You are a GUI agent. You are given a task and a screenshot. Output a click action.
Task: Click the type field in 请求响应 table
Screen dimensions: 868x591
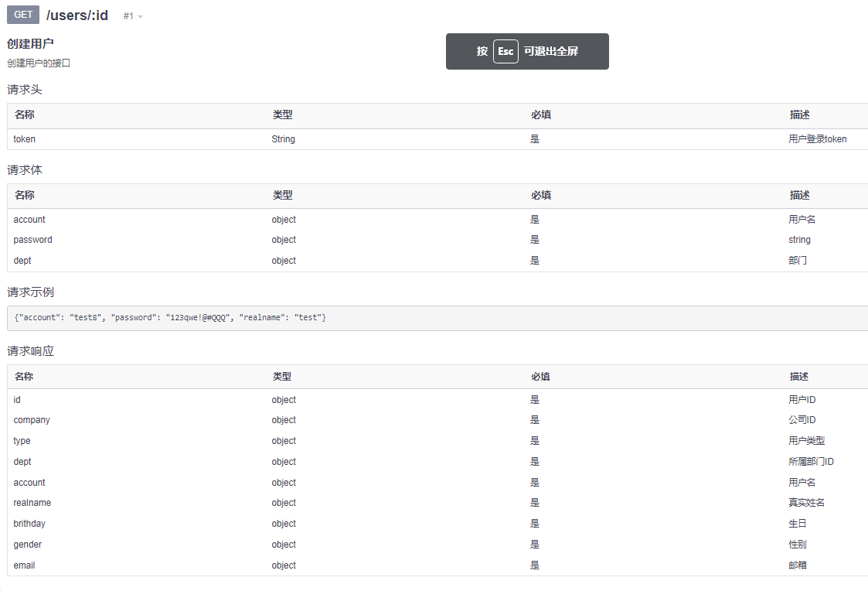[22, 441]
